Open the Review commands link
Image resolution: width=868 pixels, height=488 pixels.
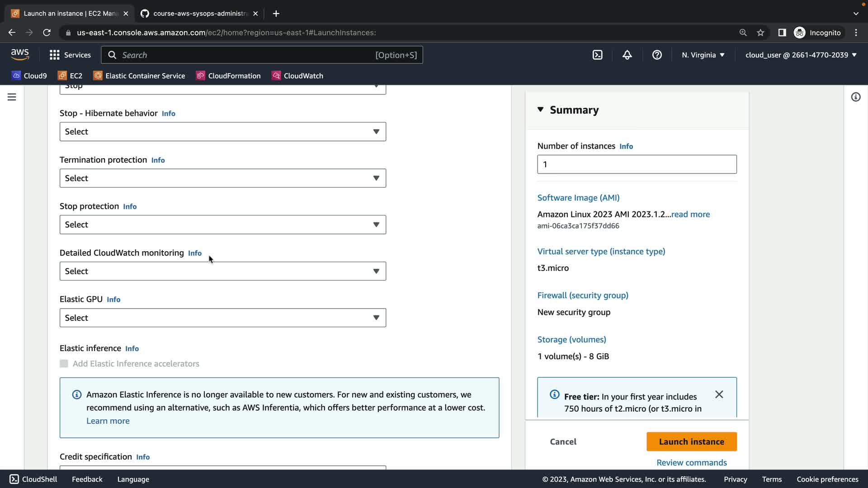click(x=691, y=463)
